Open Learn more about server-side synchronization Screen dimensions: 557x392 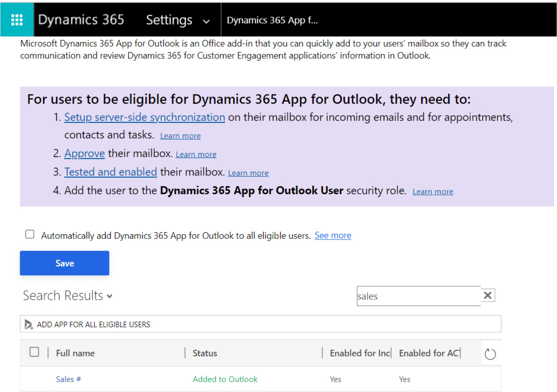[180, 136]
